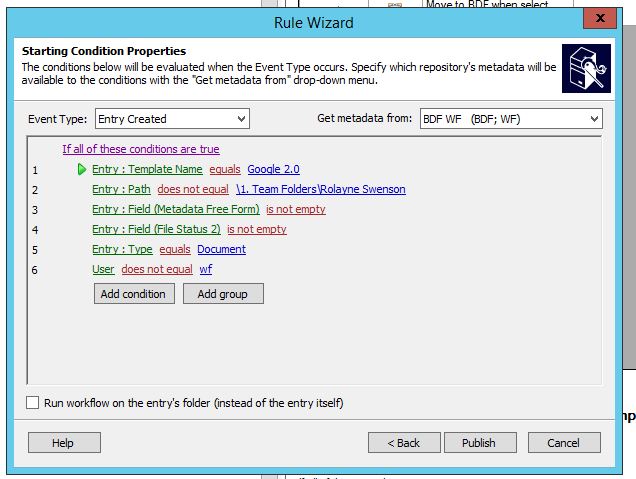Click row number 1 in conditions list

35,170
